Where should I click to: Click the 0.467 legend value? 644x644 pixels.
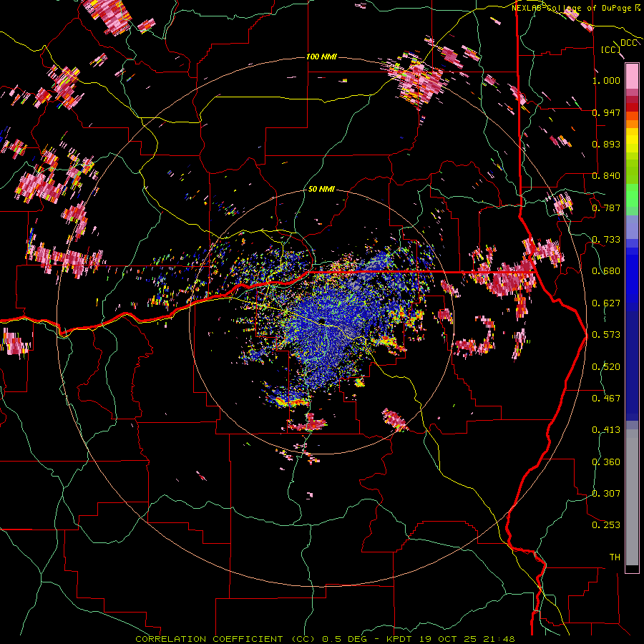(606, 399)
